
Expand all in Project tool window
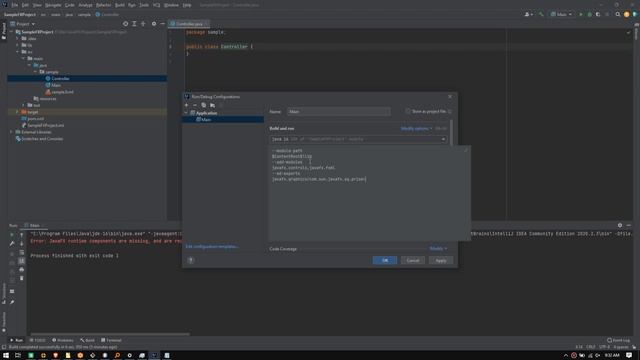coord(134,24)
